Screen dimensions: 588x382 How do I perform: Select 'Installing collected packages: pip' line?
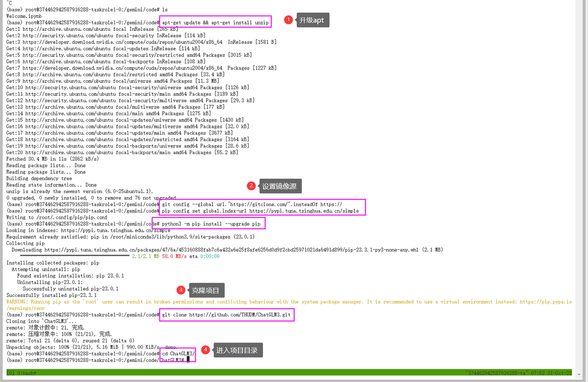(x=52, y=263)
